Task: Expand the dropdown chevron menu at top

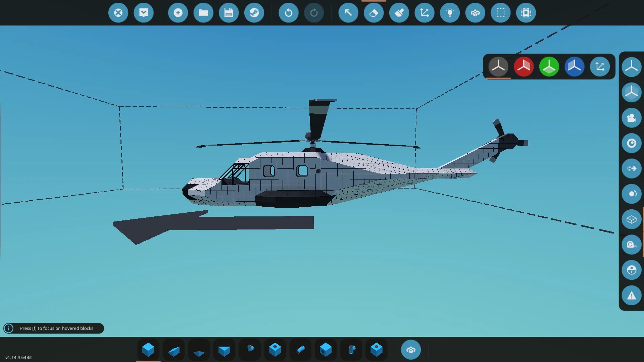Action: pyautogui.click(x=144, y=13)
